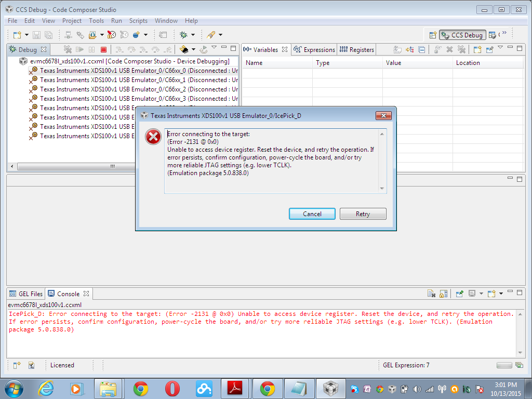Toggle Show Type Names icon in Variables view

tap(397, 49)
